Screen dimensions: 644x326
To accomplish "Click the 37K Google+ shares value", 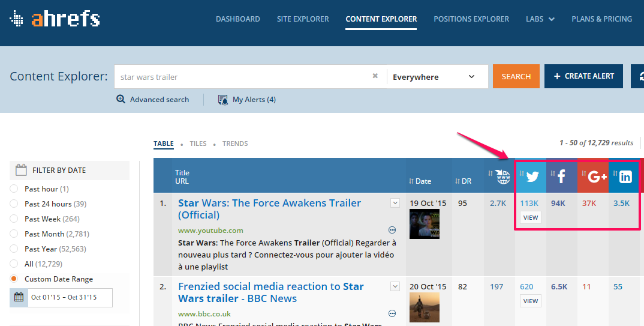I will pyautogui.click(x=589, y=203).
